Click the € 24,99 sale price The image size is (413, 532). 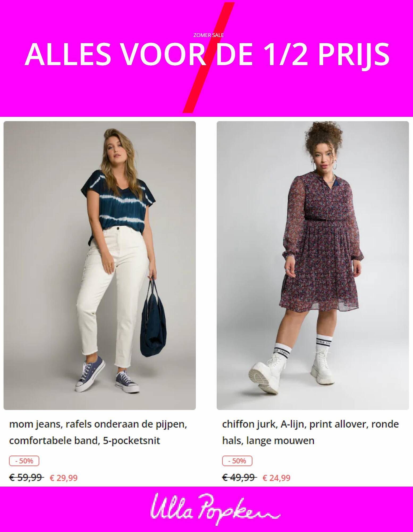[276, 478]
